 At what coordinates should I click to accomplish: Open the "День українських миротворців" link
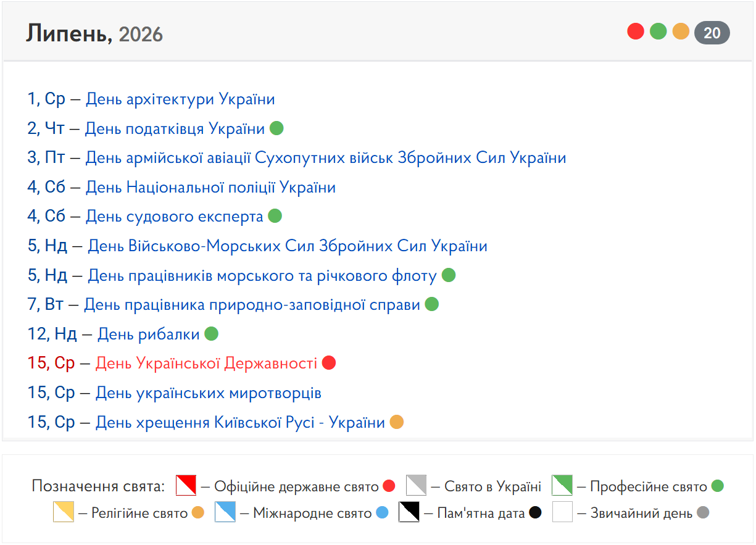(209, 393)
